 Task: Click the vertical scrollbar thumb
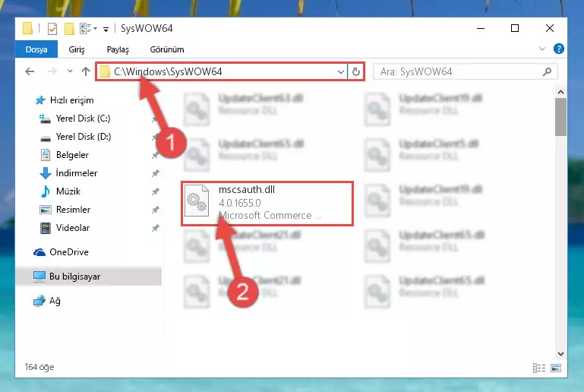[x=560, y=118]
